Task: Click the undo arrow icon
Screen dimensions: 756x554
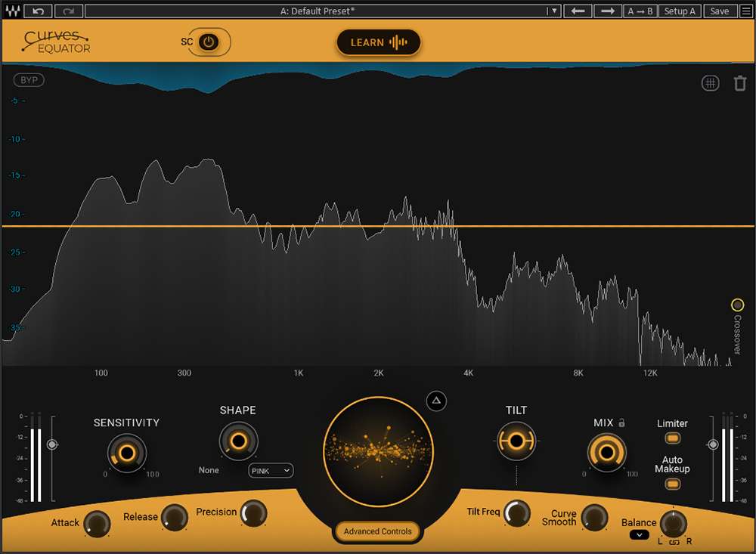Action: pos(39,11)
